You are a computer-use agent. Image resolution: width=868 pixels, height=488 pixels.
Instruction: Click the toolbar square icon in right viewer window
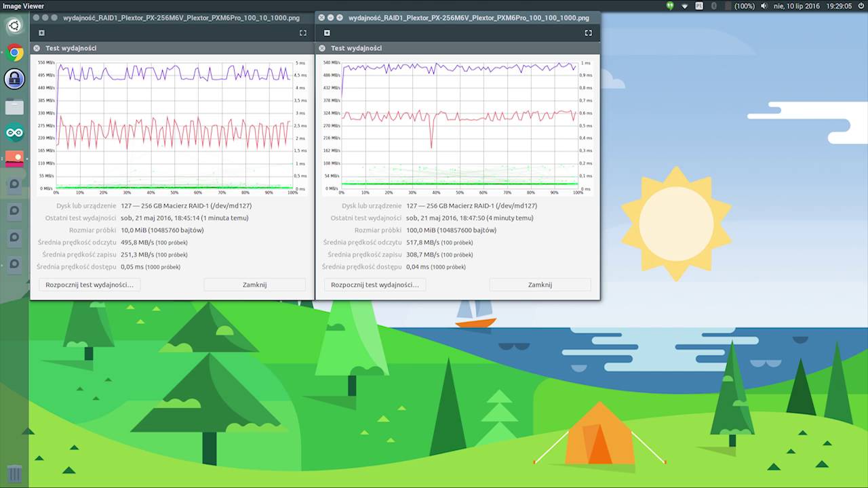(327, 33)
